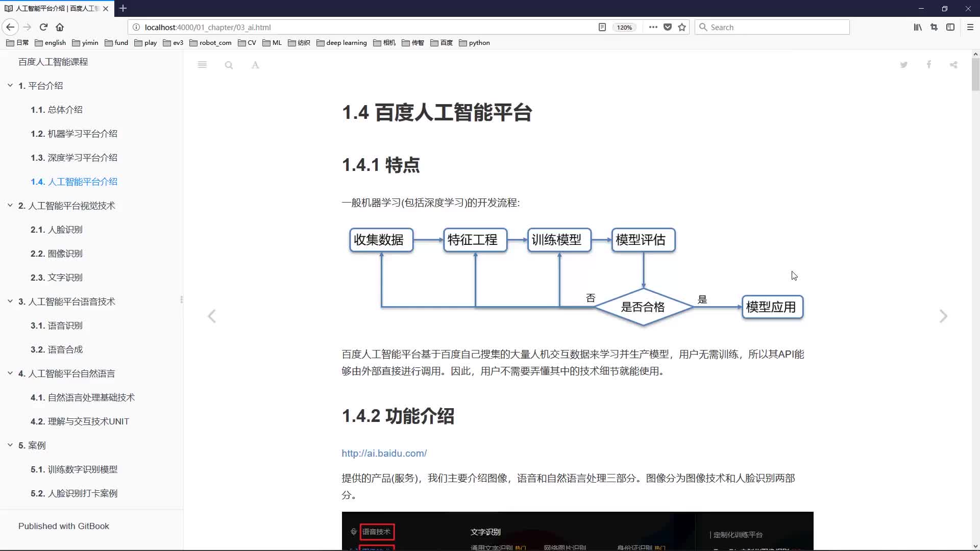
Task: Open the share options icon
Action: [x=953, y=65]
